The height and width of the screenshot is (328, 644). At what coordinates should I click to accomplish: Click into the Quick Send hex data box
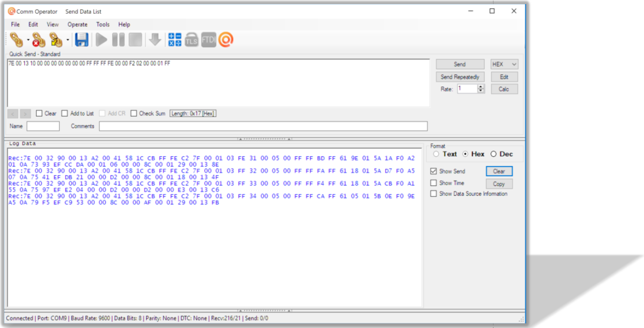pyautogui.click(x=219, y=83)
